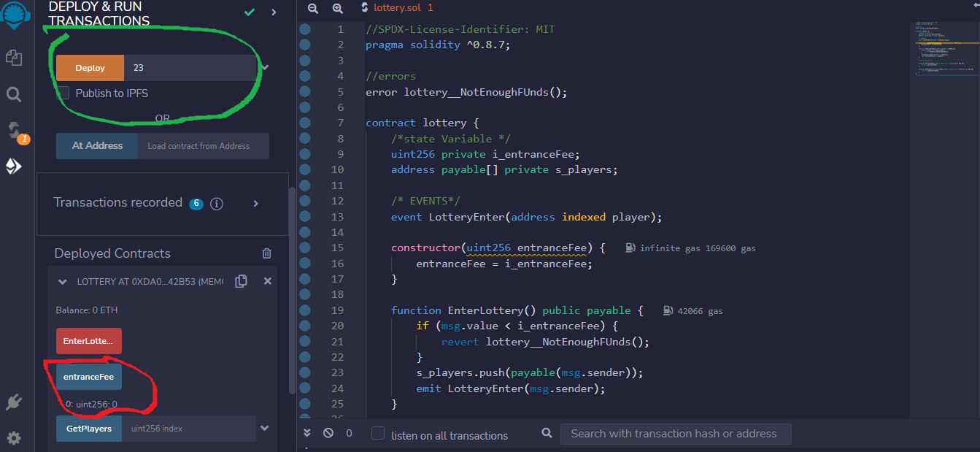Viewport: 980px width, 452px height.
Task: Enable listen on all transactions checkbox
Action: point(378,433)
